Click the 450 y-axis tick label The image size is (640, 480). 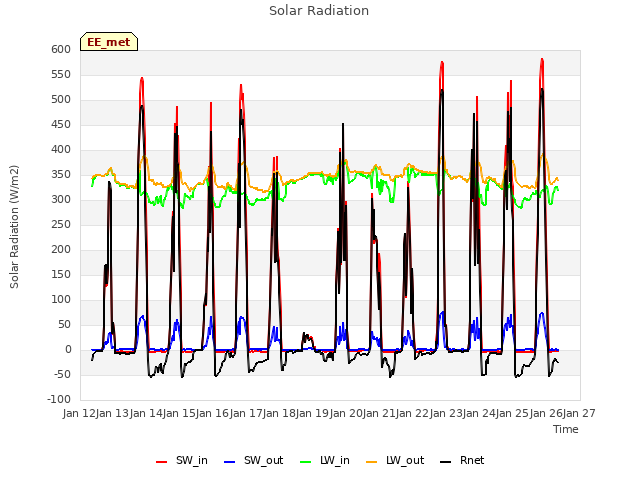[x=61, y=124]
